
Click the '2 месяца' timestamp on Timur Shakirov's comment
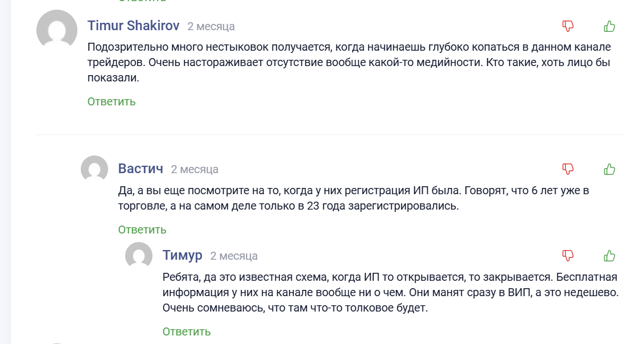(211, 26)
